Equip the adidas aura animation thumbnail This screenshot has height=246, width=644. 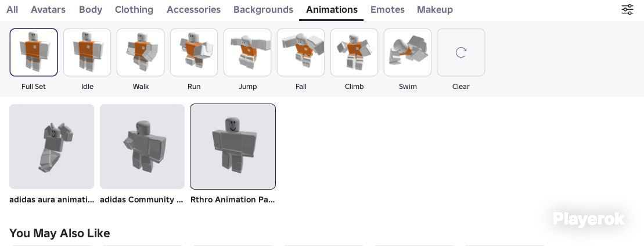52,147
